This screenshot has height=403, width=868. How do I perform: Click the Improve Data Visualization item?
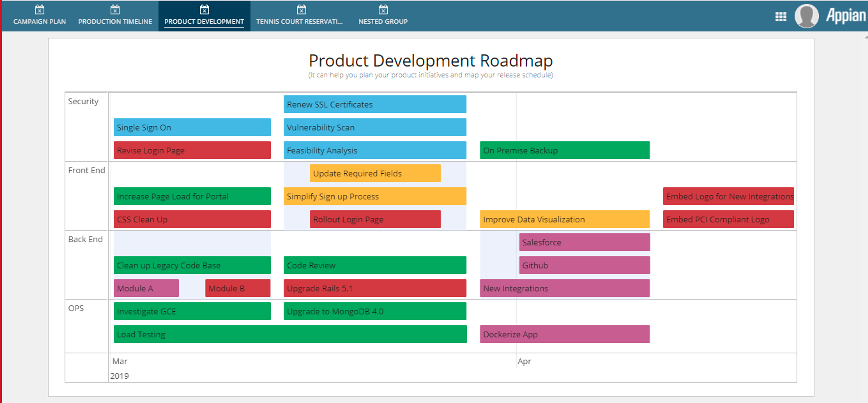(x=564, y=219)
